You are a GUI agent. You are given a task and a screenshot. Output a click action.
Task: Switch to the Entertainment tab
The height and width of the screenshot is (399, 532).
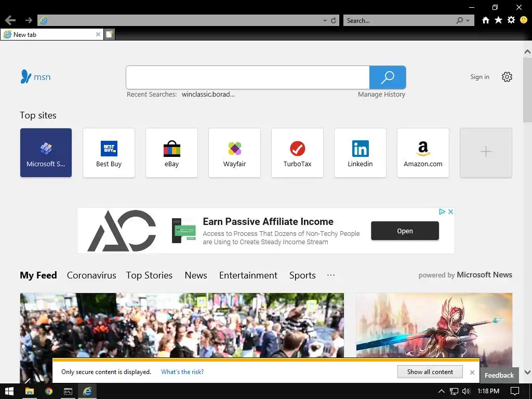(x=248, y=275)
